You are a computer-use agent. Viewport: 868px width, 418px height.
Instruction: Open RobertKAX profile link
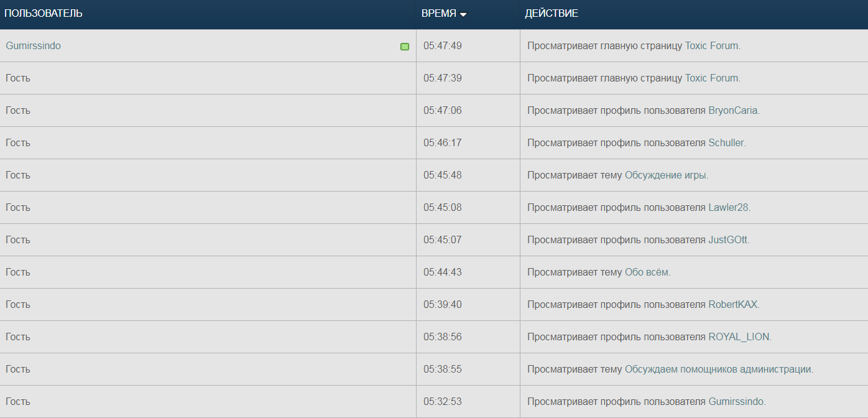pyautogui.click(x=732, y=305)
